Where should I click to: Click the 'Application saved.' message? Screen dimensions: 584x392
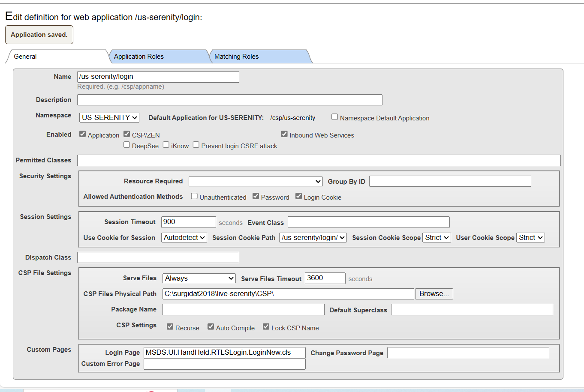pyautogui.click(x=39, y=35)
